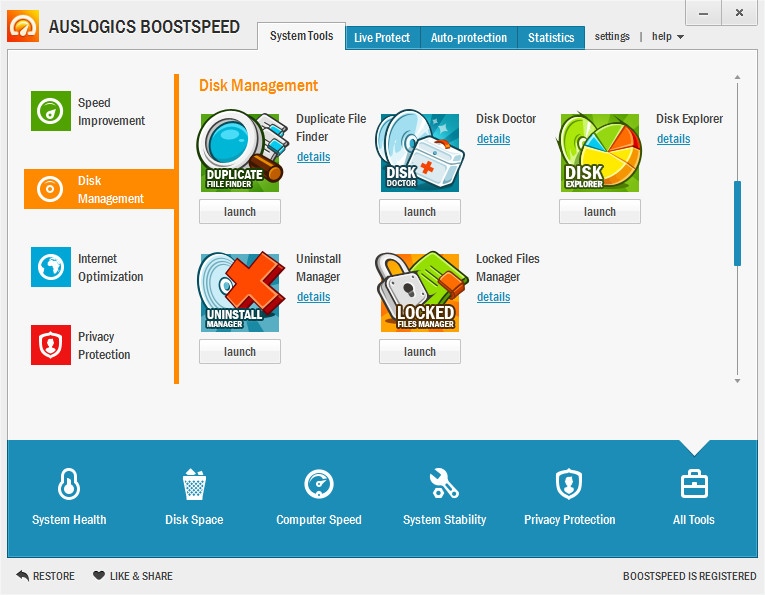View details for Disk Explorer

[674, 139]
